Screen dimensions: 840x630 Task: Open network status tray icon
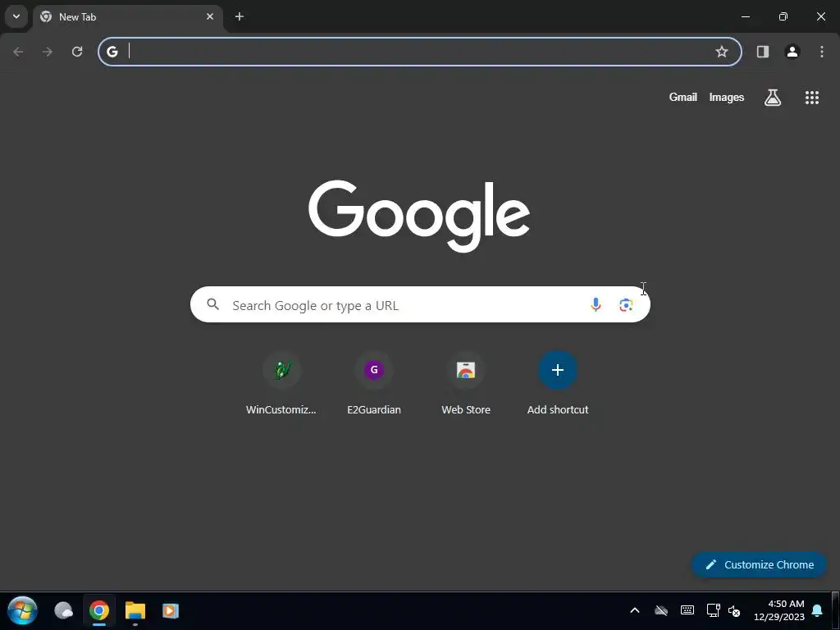(x=713, y=610)
